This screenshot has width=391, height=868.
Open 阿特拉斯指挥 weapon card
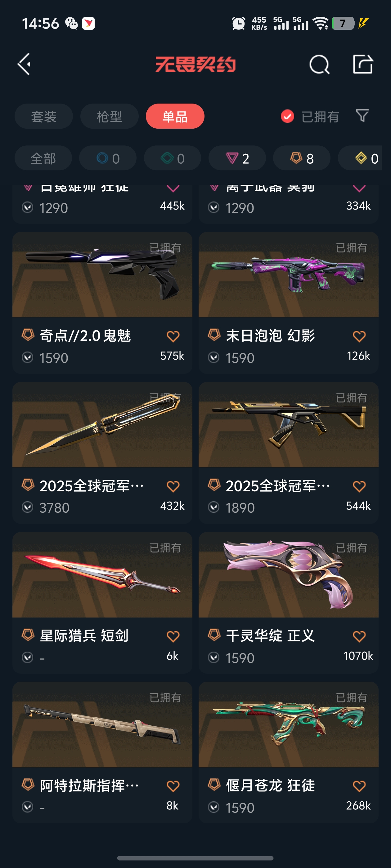point(102,752)
